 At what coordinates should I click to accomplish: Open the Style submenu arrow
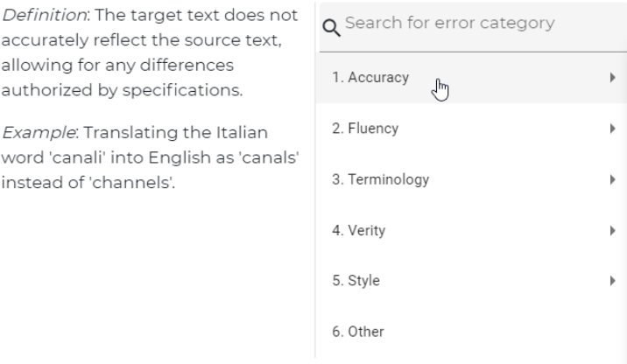[x=613, y=281]
